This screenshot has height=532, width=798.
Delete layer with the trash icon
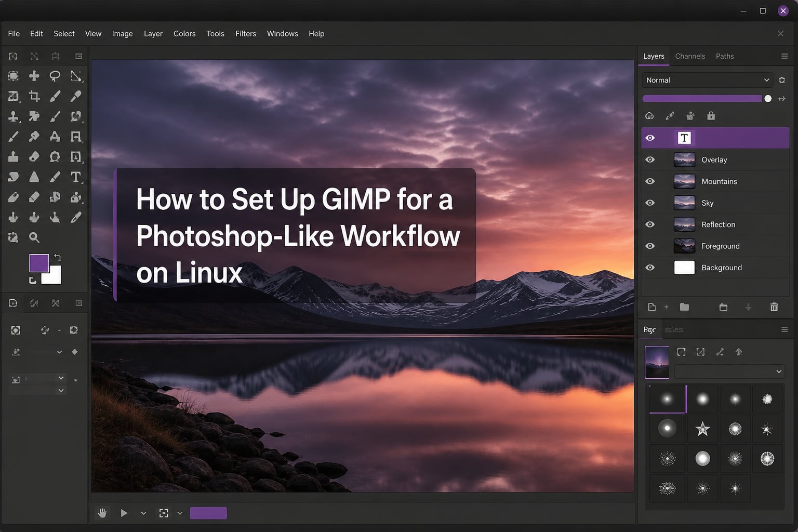774,307
